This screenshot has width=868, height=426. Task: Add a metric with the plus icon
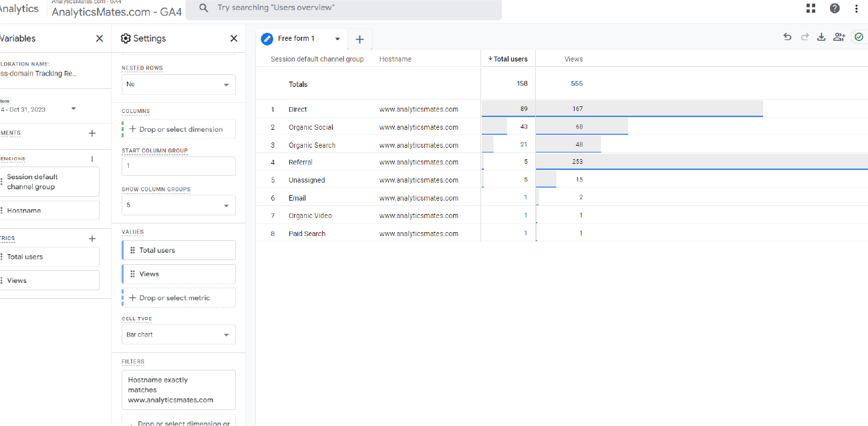pos(92,239)
